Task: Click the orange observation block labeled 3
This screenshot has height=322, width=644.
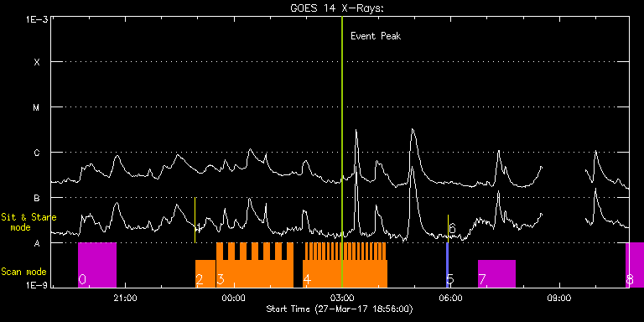Action: pos(255,265)
